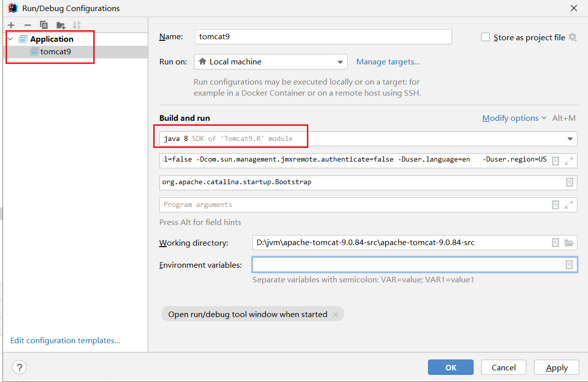Click into the Program arguments field

353,205
